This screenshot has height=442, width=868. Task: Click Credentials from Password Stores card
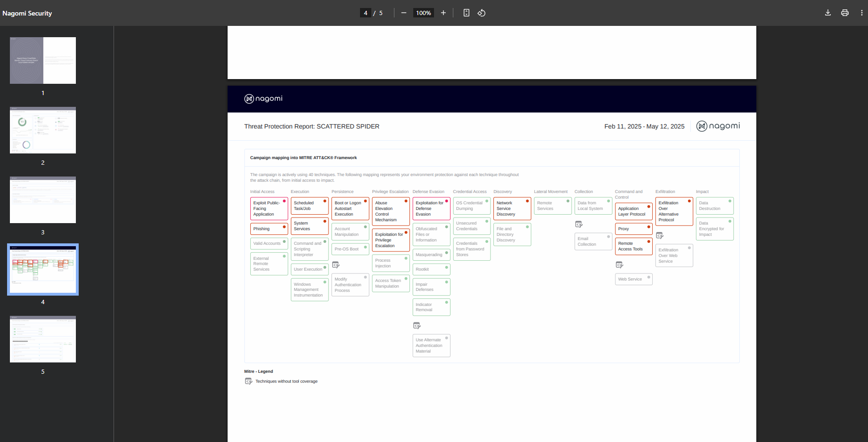pyautogui.click(x=472, y=249)
